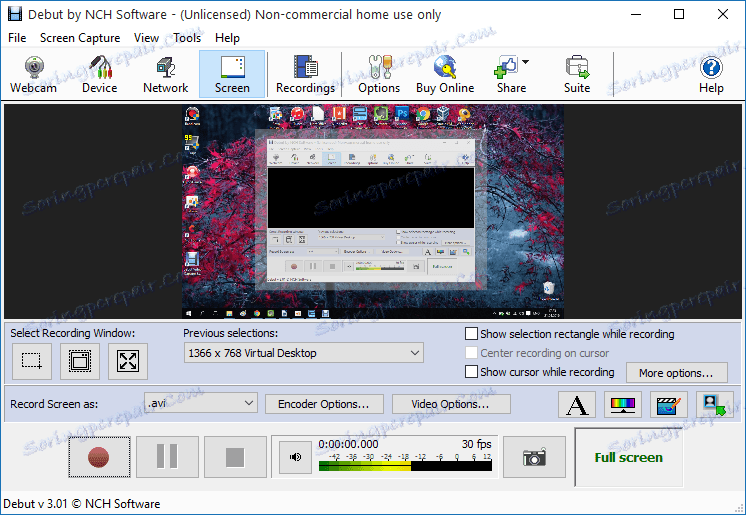Maximize the Debut window
Image resolution: width=746 pixels, height=515 pixels.
click(x=679, y=14)
